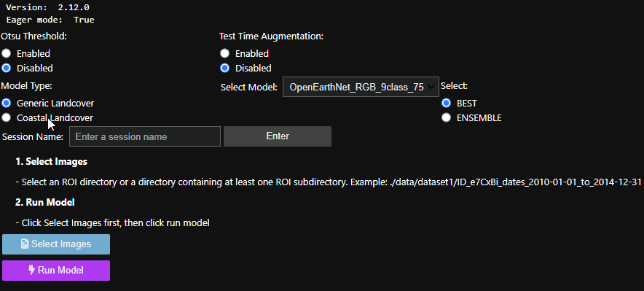Open the OpenEarthNet_RGB_9class model dropdown
This screenshot has width=644, height=291.
(361, 87)
